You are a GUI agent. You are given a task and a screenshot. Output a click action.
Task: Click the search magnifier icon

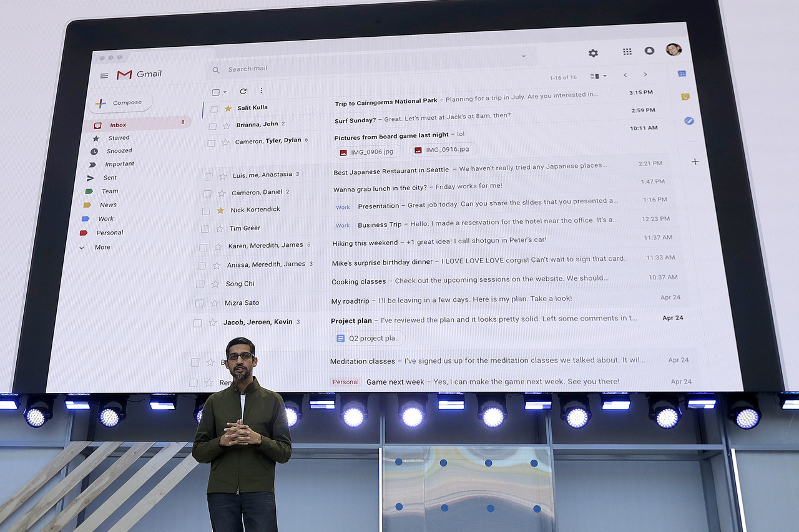[x=216, y=70]
